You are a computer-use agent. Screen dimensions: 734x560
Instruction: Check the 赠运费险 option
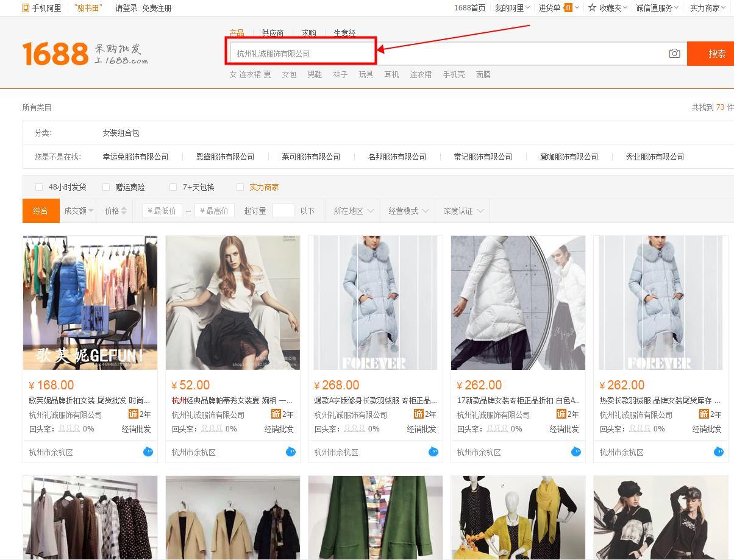[106, 187]
